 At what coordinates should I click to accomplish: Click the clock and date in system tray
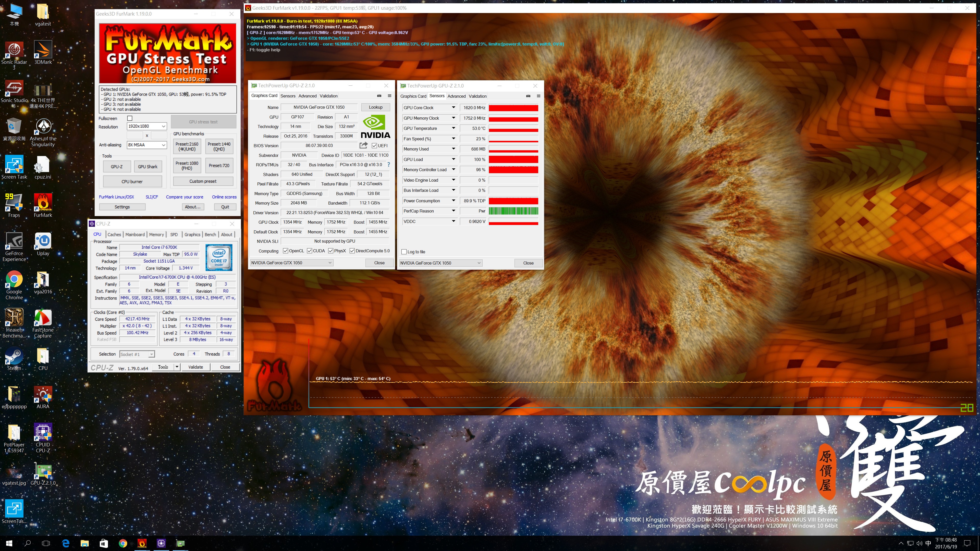(x=946, y=543)
